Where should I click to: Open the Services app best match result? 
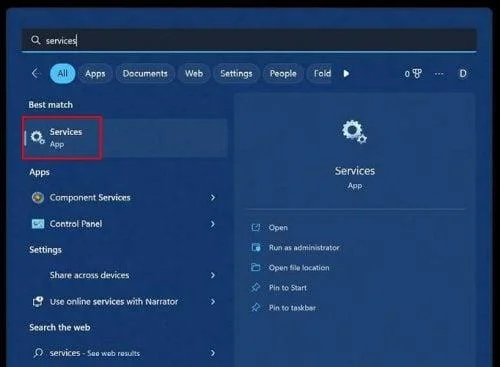click(125, 138)
